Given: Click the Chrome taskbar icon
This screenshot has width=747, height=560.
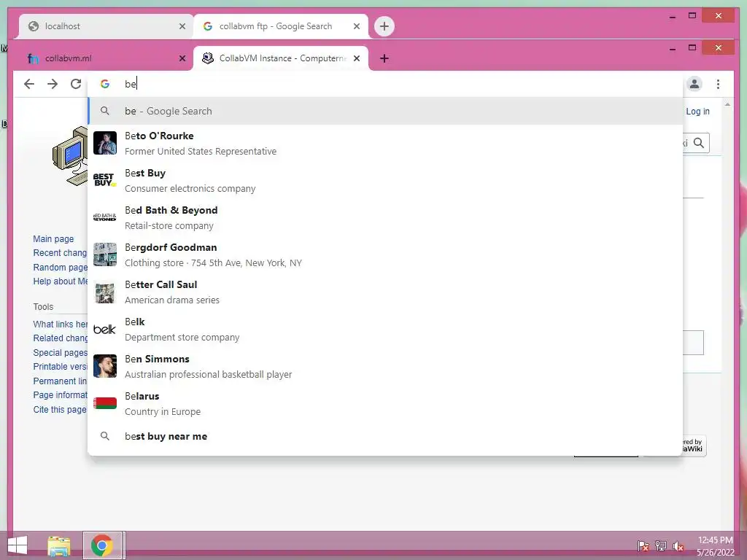Looking at the screenshot, I should click(102, 545).
